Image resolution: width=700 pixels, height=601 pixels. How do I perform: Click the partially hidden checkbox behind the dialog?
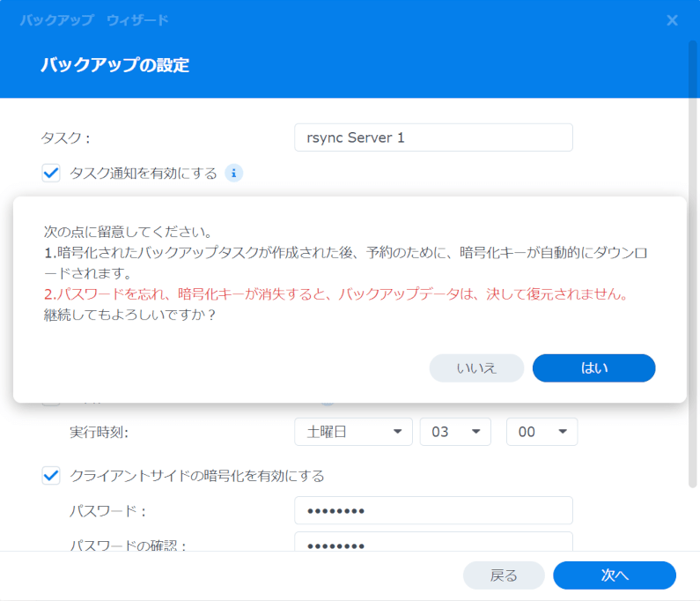click(x=51, y=404)
